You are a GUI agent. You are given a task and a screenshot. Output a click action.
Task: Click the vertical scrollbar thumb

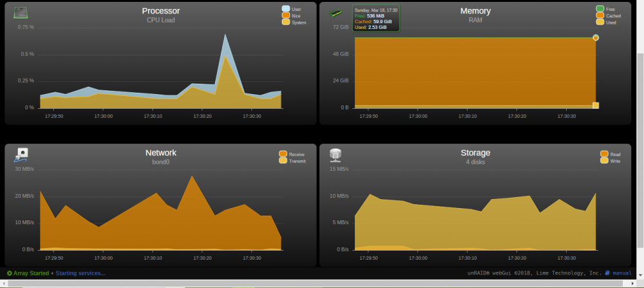click(x=640, y=150)
